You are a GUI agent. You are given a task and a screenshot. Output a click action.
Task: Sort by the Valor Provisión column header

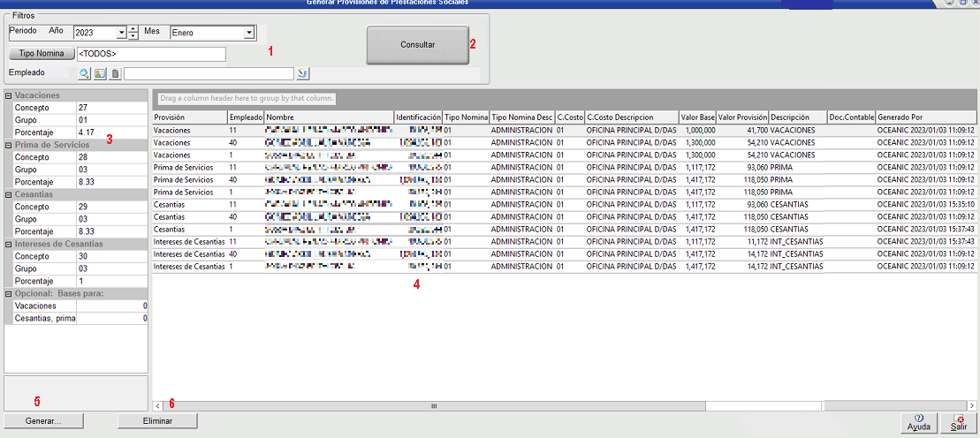(x=742, y=117)
